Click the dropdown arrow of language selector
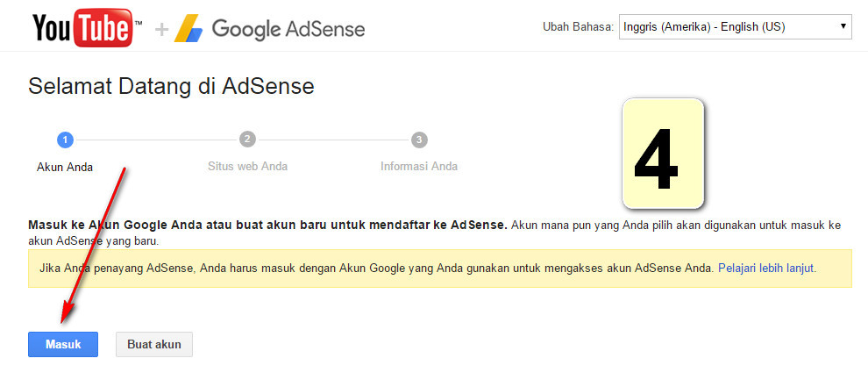The image size is (868, 387). point(843,27)
